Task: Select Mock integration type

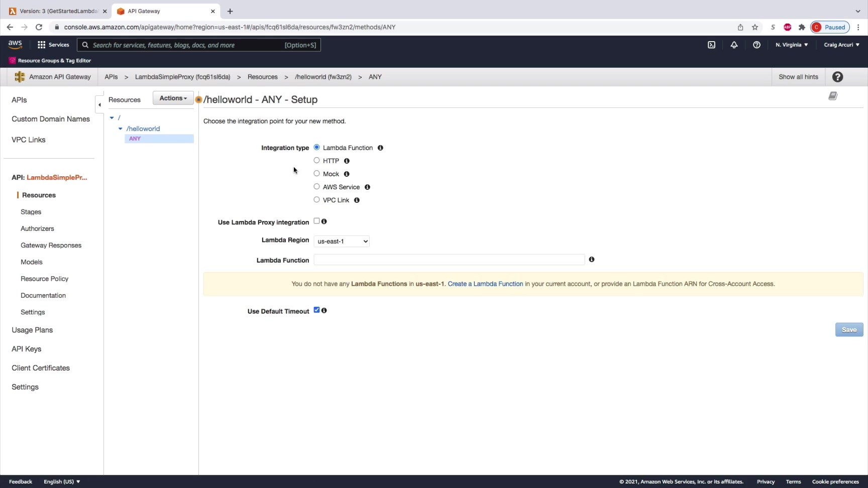Action: pos(316,173)
